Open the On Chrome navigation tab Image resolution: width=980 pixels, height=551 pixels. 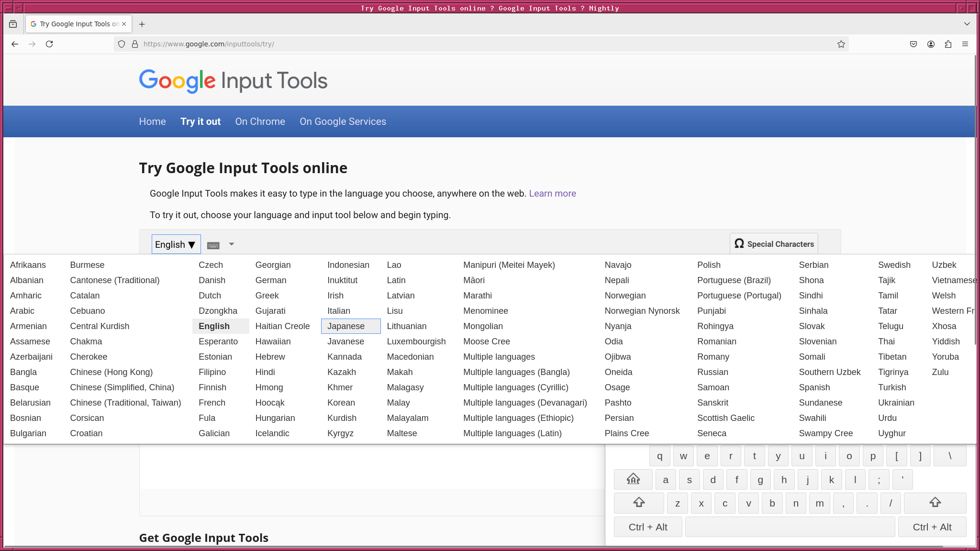(260, 121)
